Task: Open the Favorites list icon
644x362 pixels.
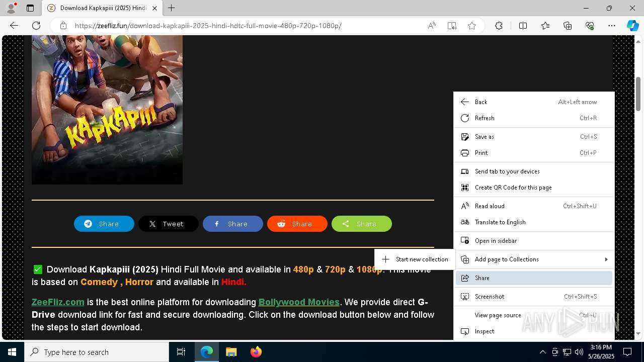Action: click(x=545, y=26)
